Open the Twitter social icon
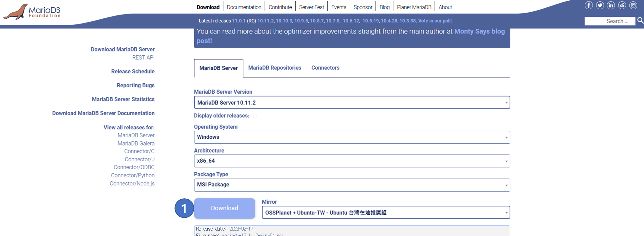The height and width of the screenshot is (236, 644). (x=600, y=5)
